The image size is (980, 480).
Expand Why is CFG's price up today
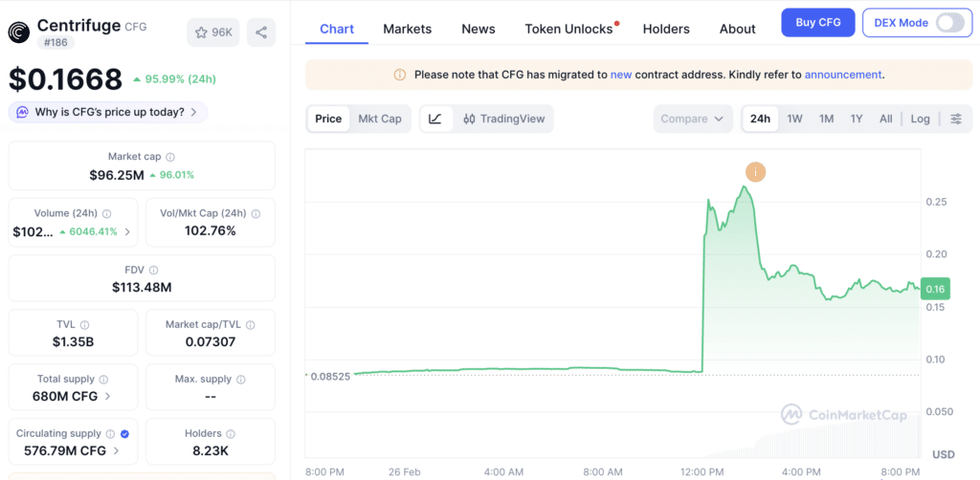108,113
